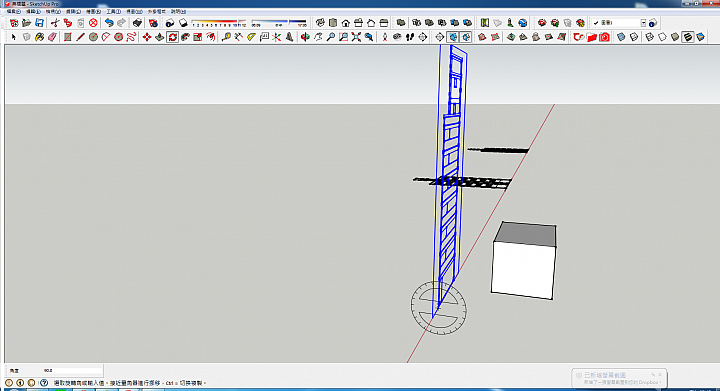The width and height of the screenshot is (720, 391).
Task: Choose the pink Eraser tool
Action: pyautogui.click(x=52, y=37)
